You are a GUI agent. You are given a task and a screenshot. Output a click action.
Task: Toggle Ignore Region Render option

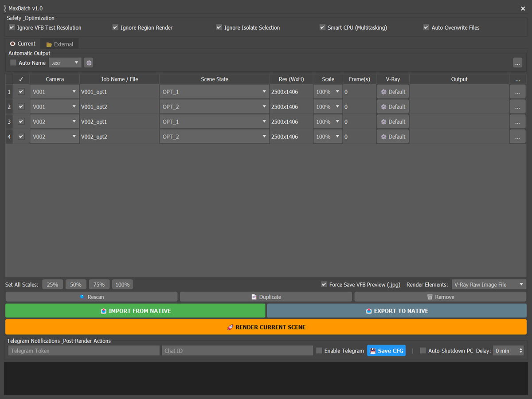tap(116, 27)
